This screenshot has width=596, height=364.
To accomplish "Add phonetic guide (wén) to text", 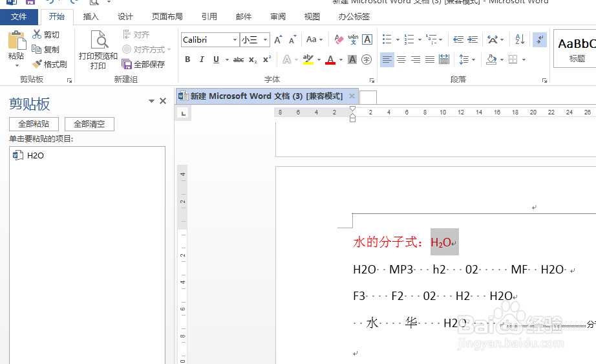I will (x=353, y=39).
